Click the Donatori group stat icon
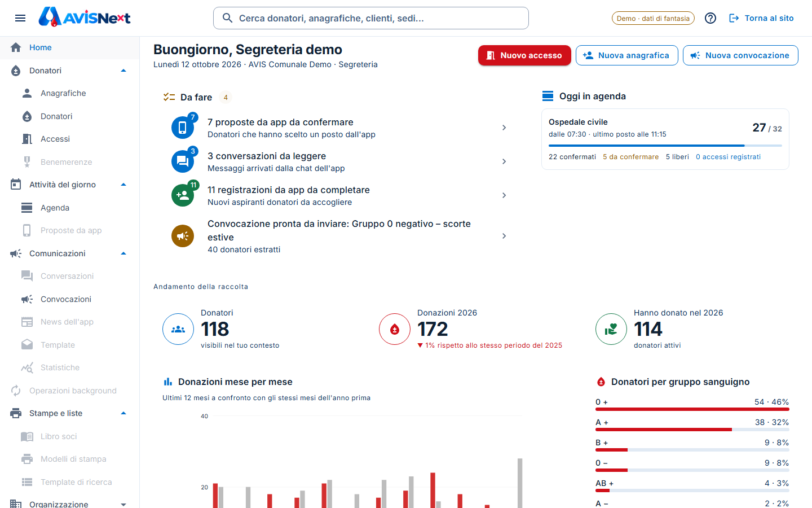812x508 pixels. pos(178,329)
